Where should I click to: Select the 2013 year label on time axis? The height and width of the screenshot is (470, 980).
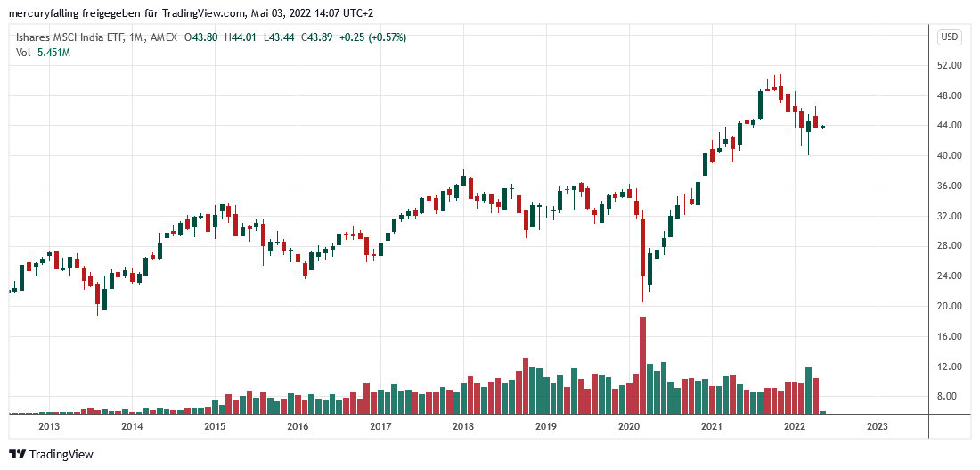point(48,426)
